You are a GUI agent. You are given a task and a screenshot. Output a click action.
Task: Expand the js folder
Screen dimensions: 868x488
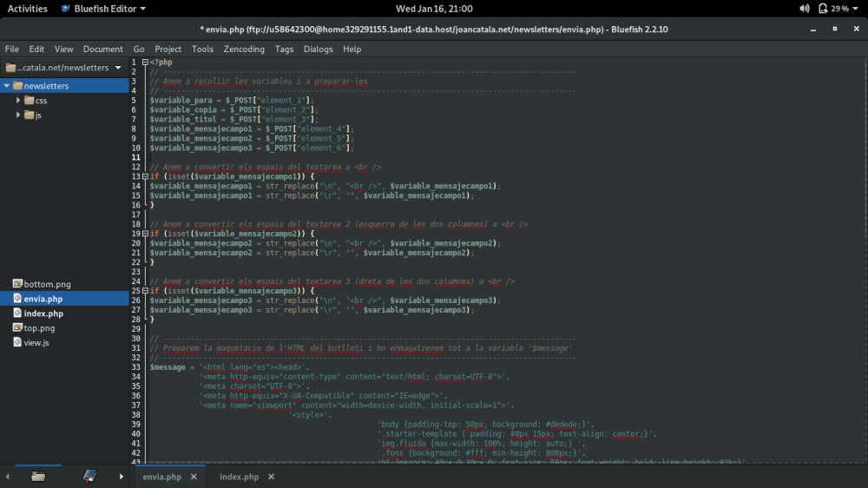(18, 115)
